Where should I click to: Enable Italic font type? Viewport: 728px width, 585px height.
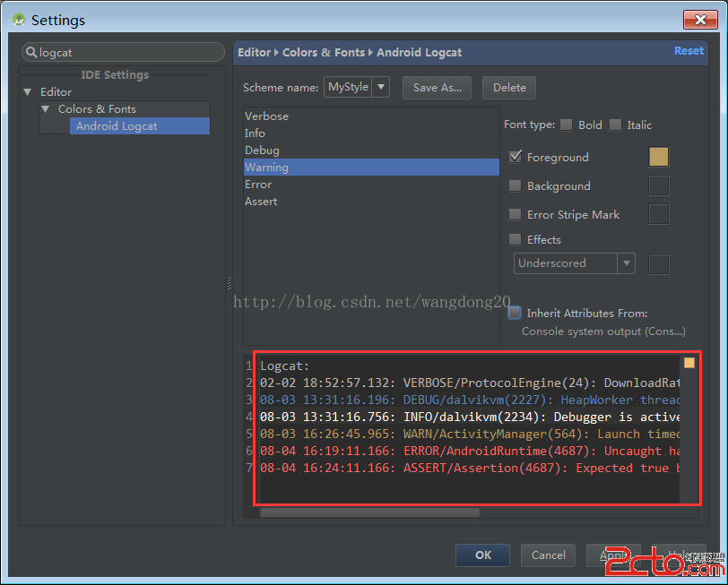click(x=615, y=125)
